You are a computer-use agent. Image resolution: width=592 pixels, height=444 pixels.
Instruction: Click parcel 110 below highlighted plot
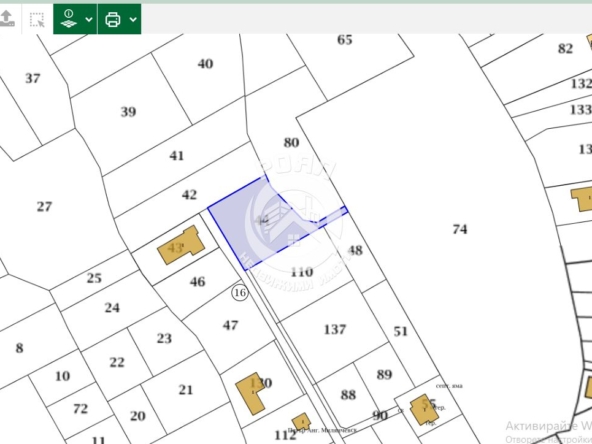click(x=302, y=271)
